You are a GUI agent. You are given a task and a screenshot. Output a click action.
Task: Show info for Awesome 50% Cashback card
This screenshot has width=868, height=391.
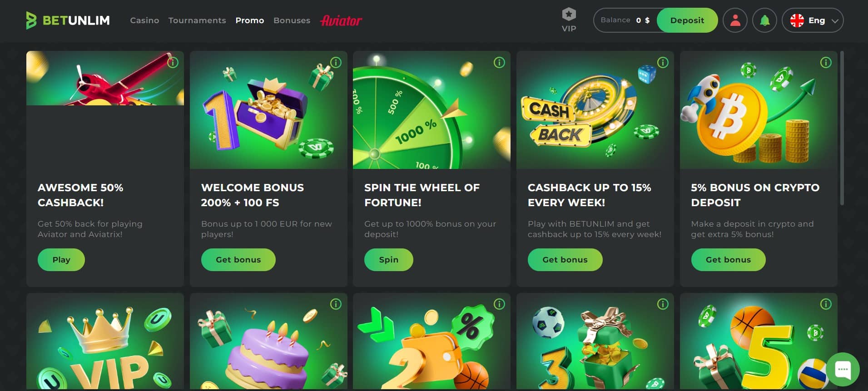tap(173, 63)
